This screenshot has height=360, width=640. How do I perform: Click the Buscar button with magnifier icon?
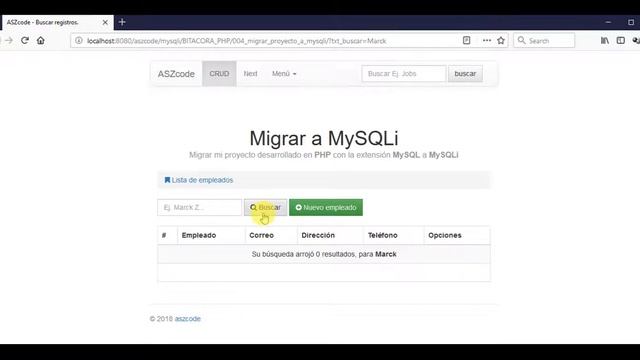click(x=265, y=207)
